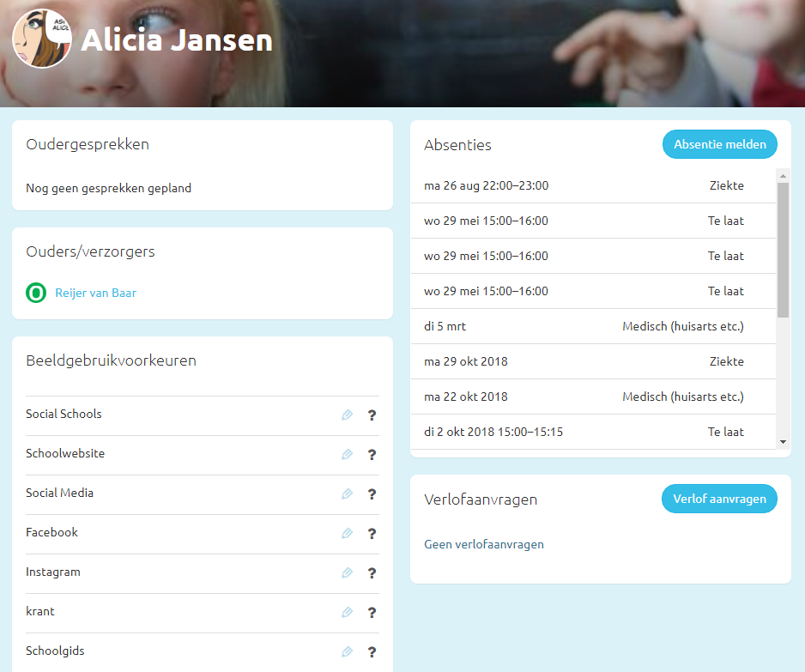This screenshot has width=805, height=672.
Task: Open help question mark for Social Media
Action: pos(372,494)
